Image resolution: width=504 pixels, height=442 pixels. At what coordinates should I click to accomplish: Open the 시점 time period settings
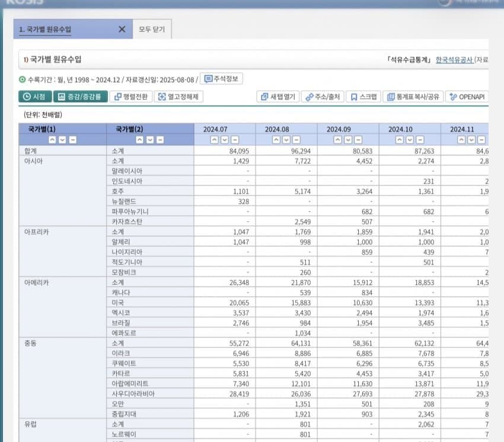34,97
